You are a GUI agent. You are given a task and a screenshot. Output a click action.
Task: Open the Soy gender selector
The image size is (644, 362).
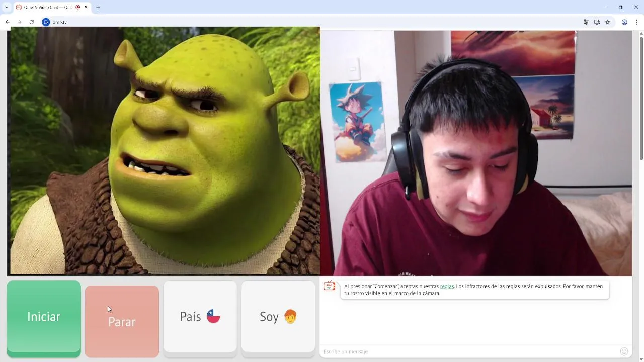(x=278, y=317)
